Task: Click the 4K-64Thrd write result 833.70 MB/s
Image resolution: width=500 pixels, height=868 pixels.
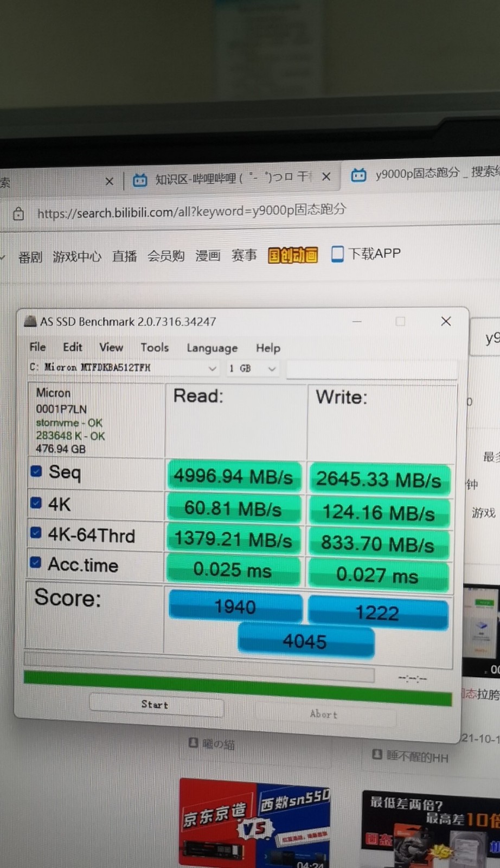Action: (x=379, y=544)
